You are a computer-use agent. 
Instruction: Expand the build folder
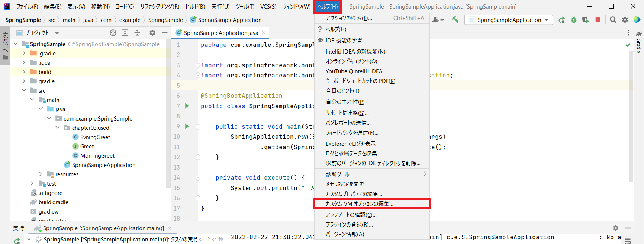pyautogui.click(x=24, y=72)
